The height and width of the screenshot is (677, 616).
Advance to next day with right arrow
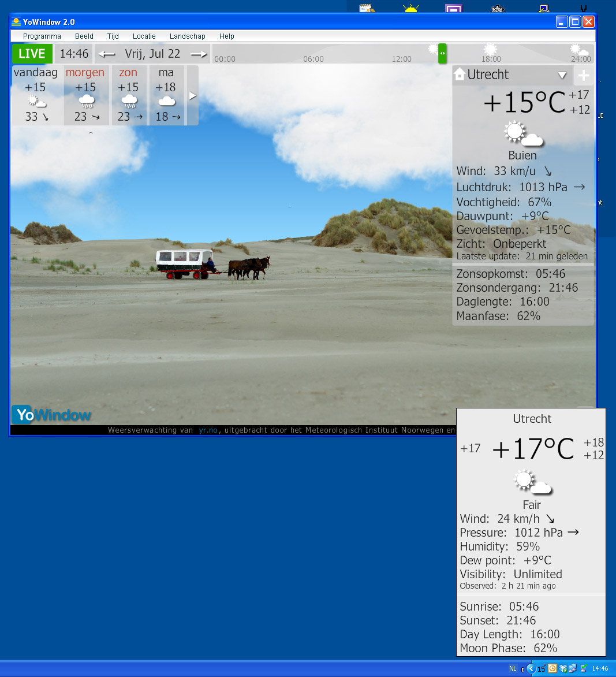point(199,54)
